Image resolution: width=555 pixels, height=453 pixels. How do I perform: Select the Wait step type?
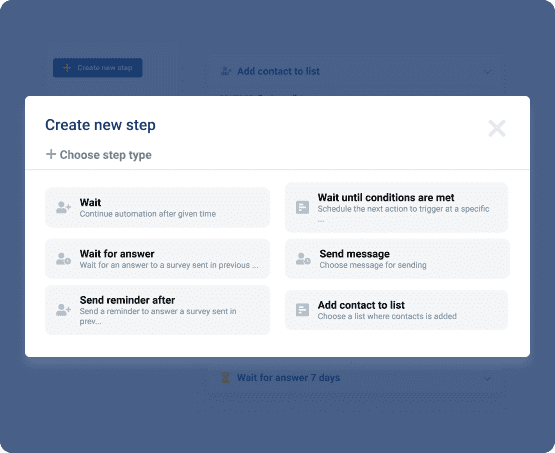click(158, 207)
